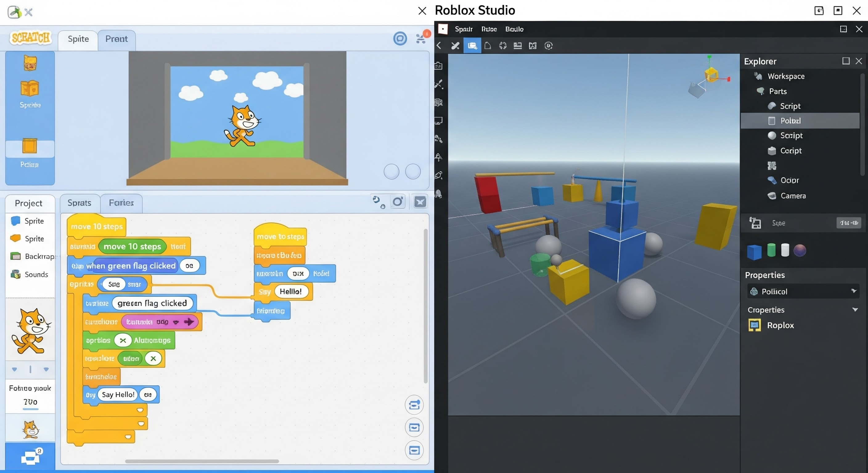
Task: Open the Politcol dropdown in Properties
Action: [x=854, y=291]
